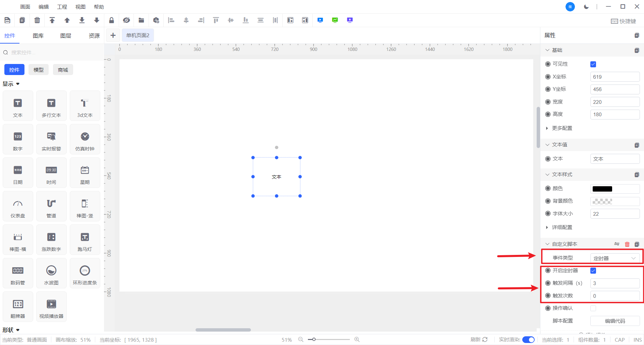Uncheck the 可见性 visibility checkbox
Image resolution: width=644 pixels, height=345 pixels.
(x=593, y=64)
